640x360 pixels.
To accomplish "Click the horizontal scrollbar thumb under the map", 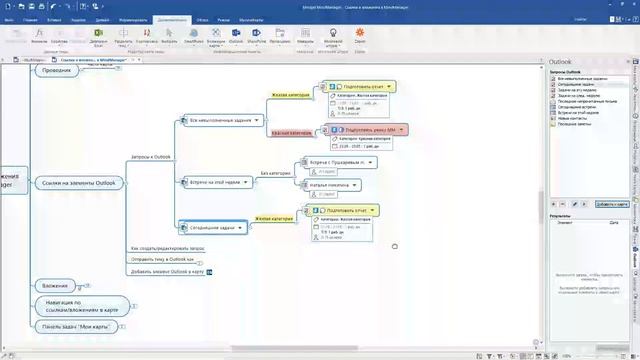I will (294, 348).
